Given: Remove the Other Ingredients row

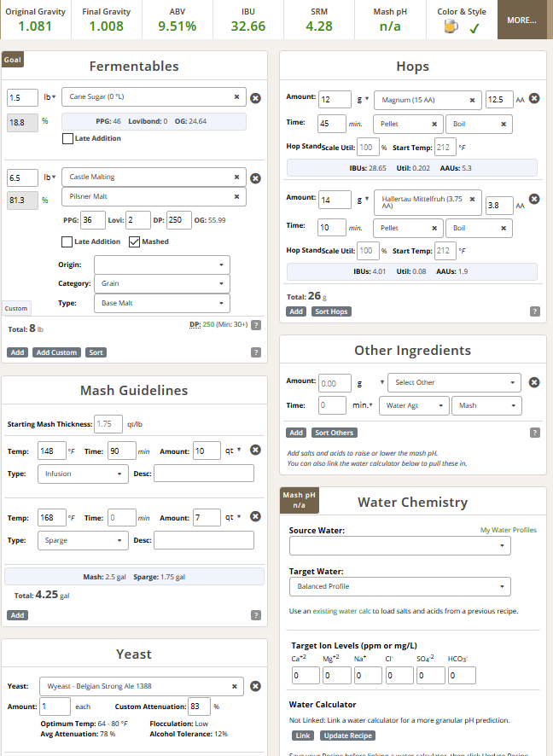Looking at the screenshot, I should tap(534, 382).
